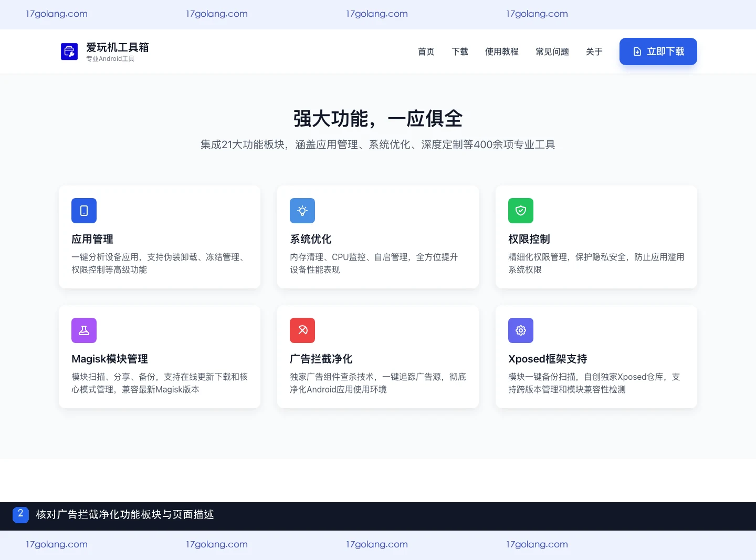Click the description starting with 精细化权限管理

click(596, 263)
